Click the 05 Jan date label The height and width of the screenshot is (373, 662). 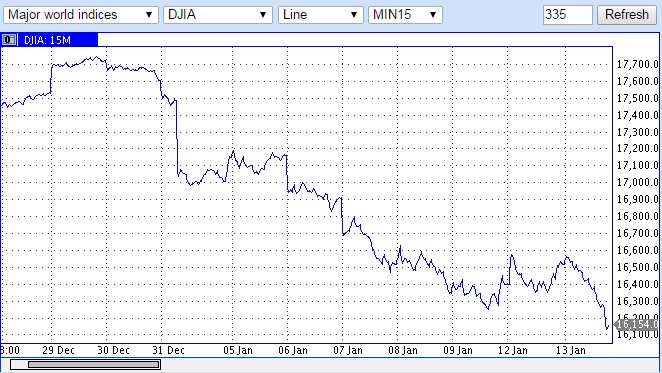238,351
